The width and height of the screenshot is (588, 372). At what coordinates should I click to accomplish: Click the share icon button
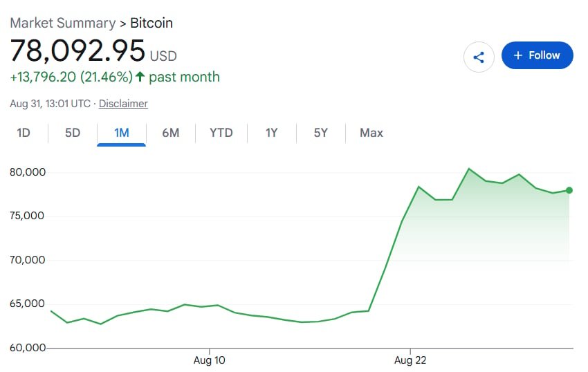[479, 57]
